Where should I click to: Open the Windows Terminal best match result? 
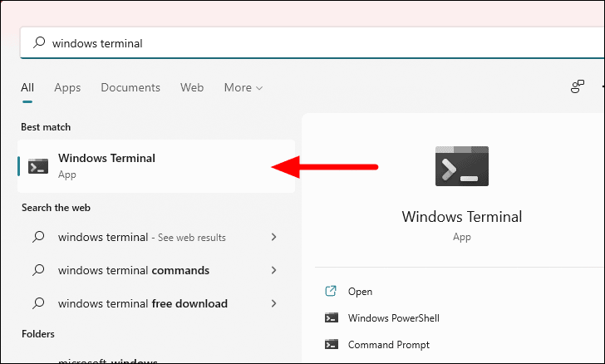[x=156, y=166]
